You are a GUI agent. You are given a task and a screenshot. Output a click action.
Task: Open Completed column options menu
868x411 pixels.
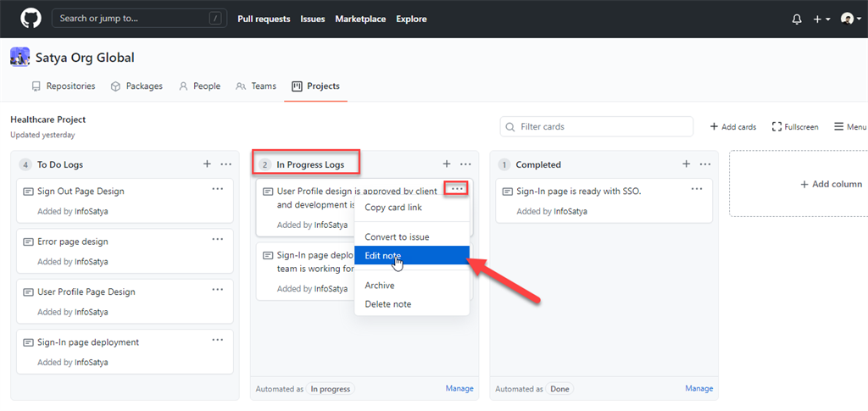[x=705, y=164]
